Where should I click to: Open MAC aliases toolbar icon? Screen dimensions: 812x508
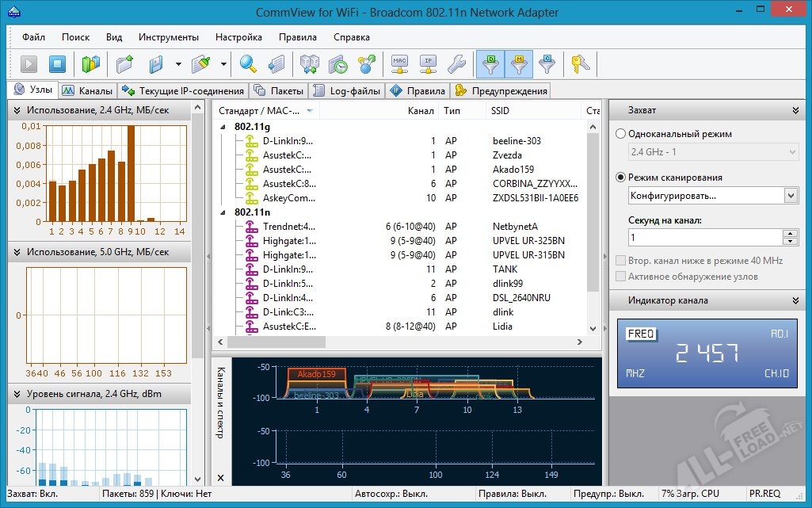pyautogui.click(x=399, y=64)
